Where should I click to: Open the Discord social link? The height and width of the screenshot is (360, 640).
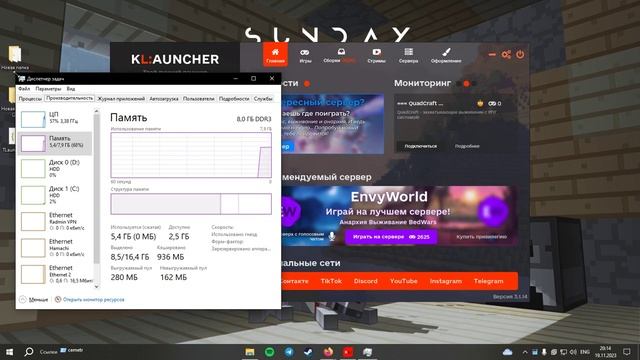click(365, 281)
